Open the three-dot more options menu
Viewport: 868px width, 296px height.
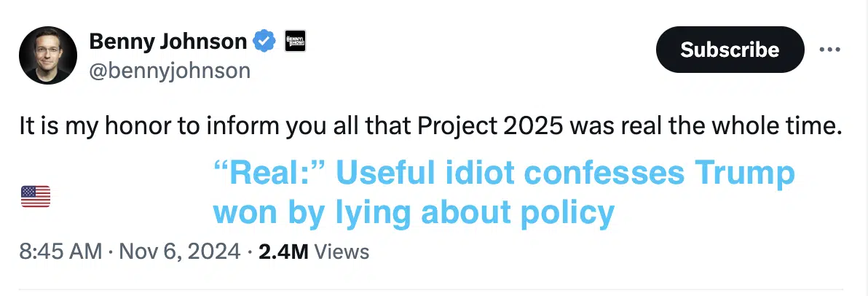click(830, 50)
